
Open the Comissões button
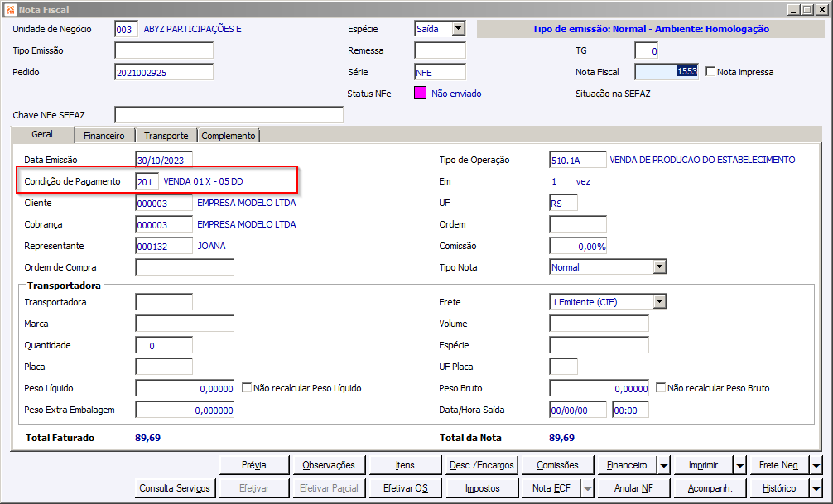[558, 465]
